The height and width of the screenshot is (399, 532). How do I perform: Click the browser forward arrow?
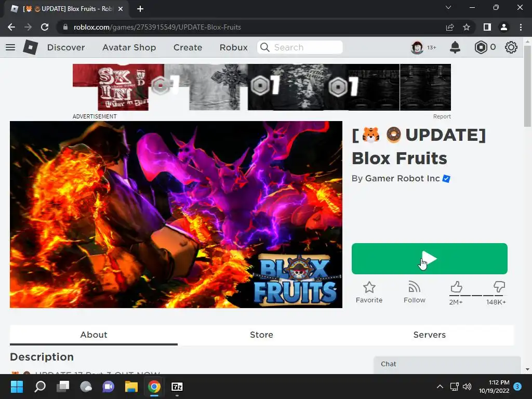(x=28, y=27)
